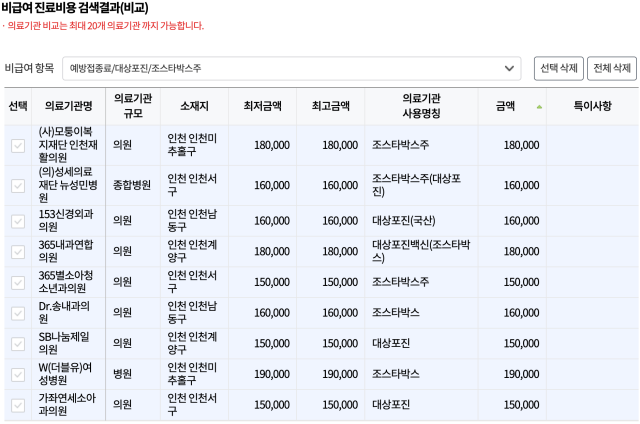This screenshot has height=424, width=640.
Task: Click the 종합병원 size cell
Action: click(x=132, y=185)
